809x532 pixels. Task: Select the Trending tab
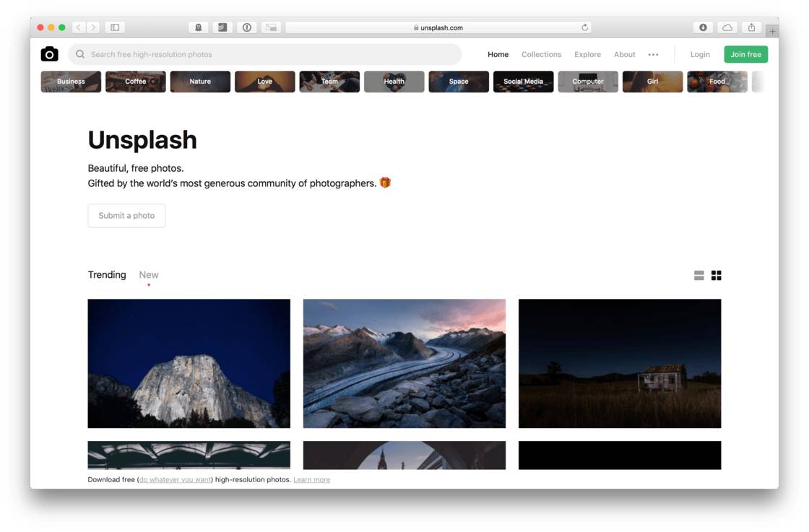click(x=107, y=275)
